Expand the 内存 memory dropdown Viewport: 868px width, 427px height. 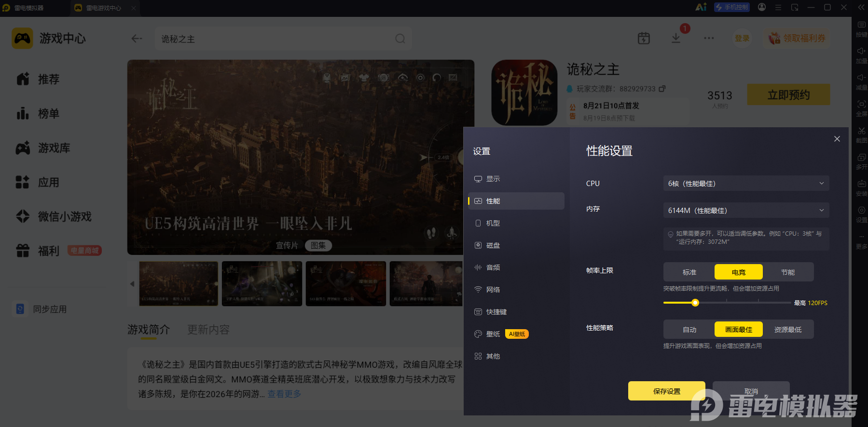coord(746,210)
